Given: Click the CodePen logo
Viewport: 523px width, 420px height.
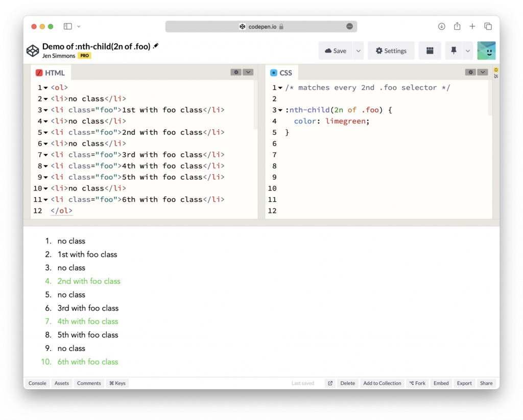Looking at the screenshot, I should pos(33,51).
